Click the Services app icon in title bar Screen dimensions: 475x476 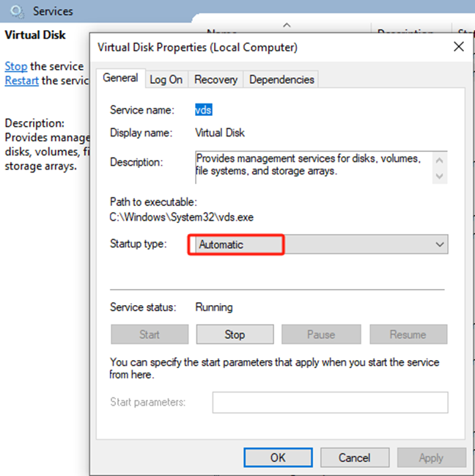pyautogui.click(x=17, y=11)
